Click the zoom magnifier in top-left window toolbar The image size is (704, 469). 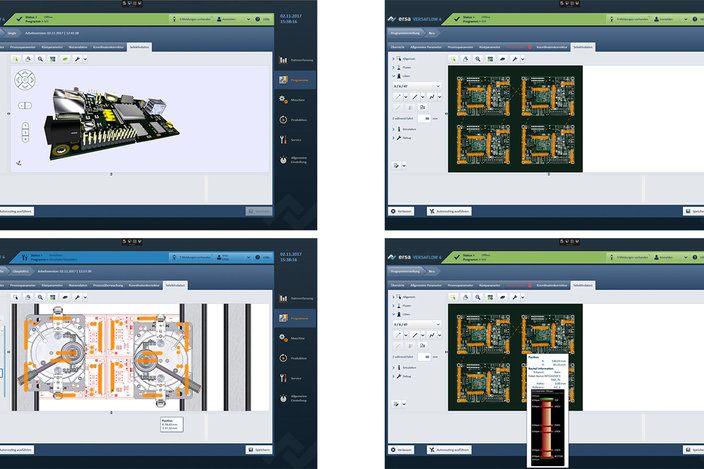click(40, 59)
